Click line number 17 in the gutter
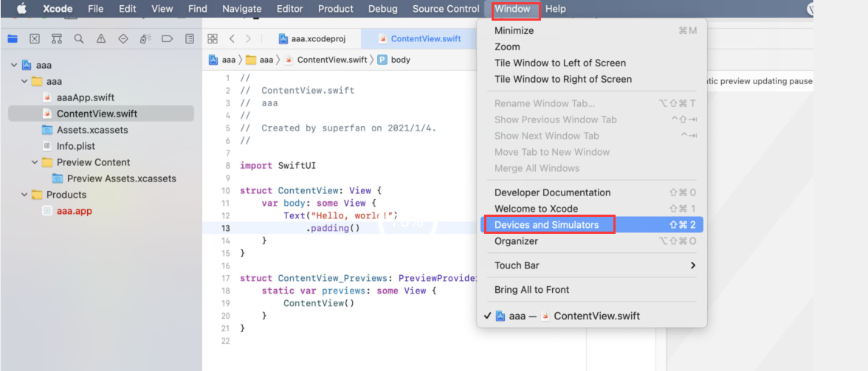Image resolution: width=868 pixels, height=371 pixels. click(225, 278)
